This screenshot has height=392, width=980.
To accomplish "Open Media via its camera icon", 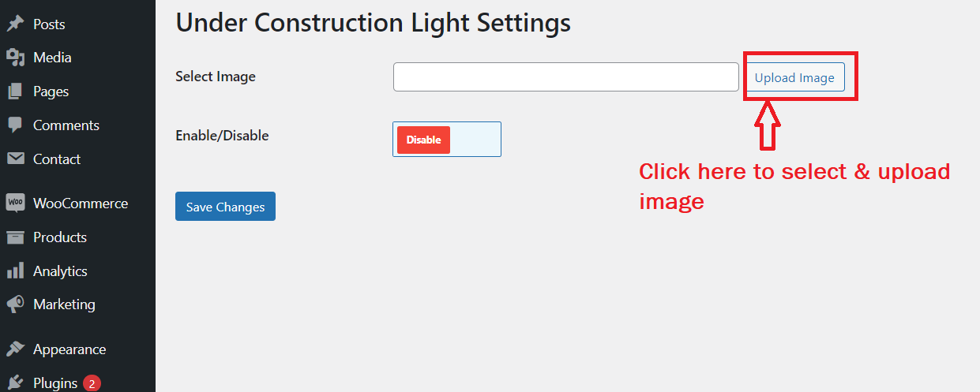I will (15, 58).
